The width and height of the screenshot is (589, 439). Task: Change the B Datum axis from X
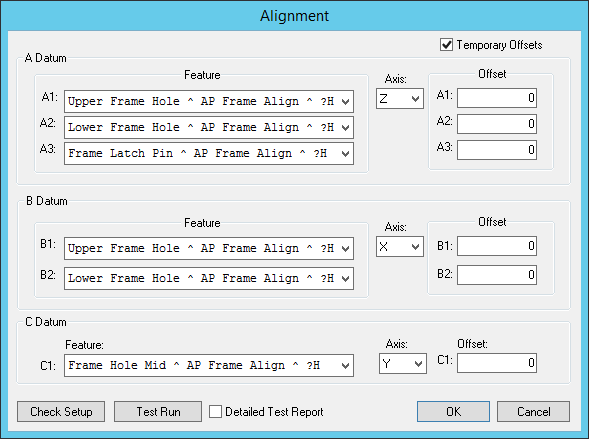[x=400, y=247]
